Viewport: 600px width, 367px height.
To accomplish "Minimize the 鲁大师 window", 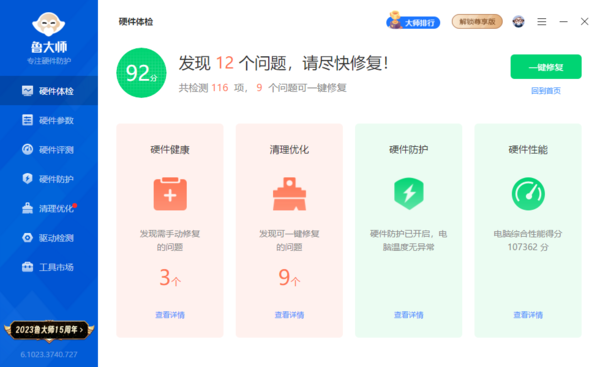I will pyautogui.click(x=563, y=22).
